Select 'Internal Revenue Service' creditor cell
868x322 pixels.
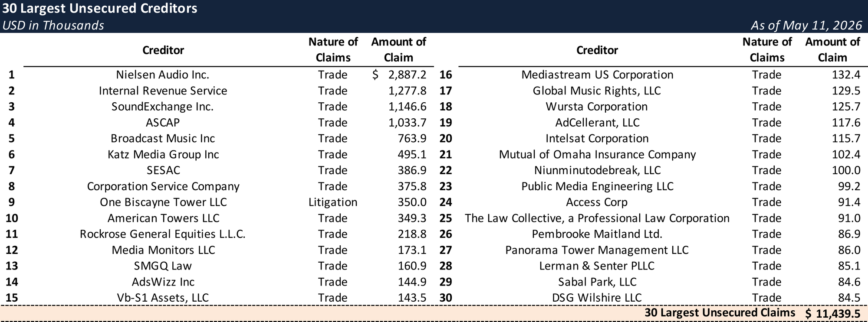coord(163,91)
